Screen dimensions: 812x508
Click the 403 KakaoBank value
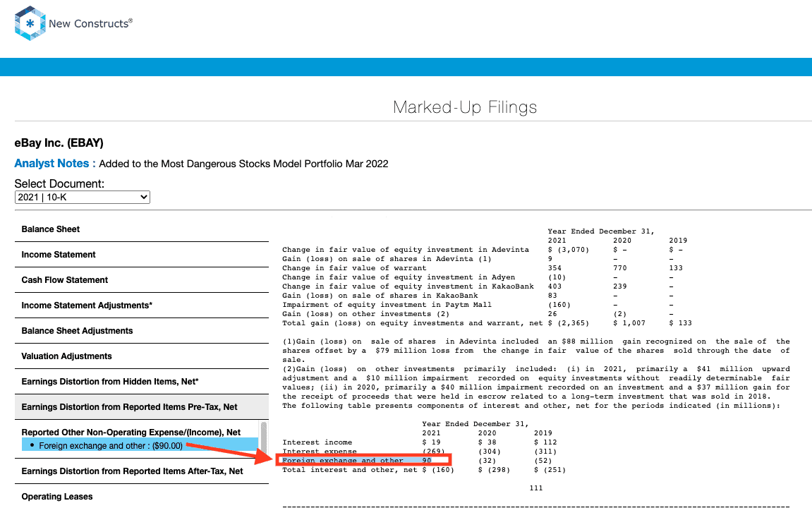click(x=555, y=286)
